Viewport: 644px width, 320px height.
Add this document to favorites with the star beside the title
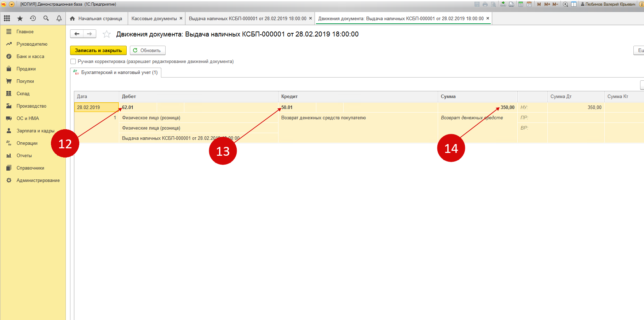107,34
